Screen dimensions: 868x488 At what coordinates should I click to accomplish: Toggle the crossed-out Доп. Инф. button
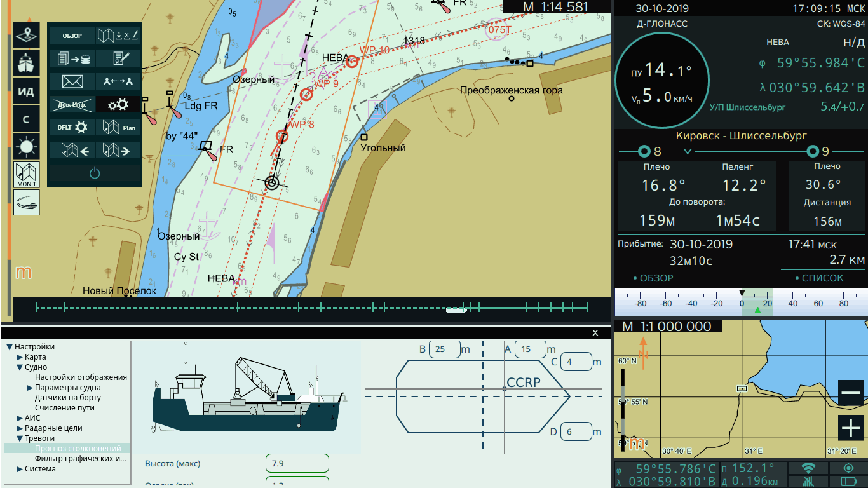(x=72, y=105)
